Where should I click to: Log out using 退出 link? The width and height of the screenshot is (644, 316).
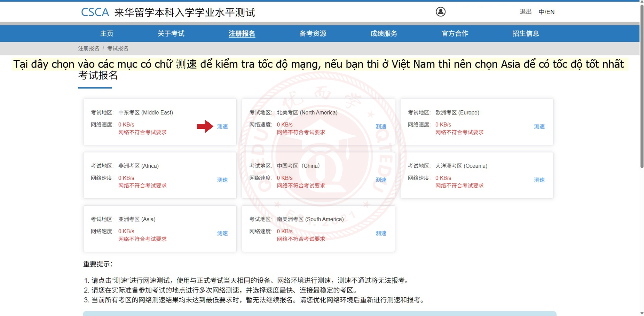click(x=526, y=12)
